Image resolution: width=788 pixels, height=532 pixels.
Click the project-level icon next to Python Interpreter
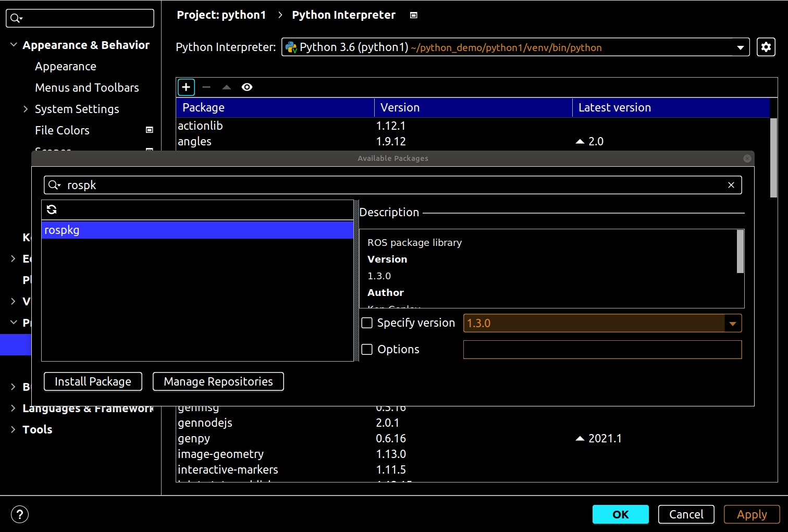414,15
